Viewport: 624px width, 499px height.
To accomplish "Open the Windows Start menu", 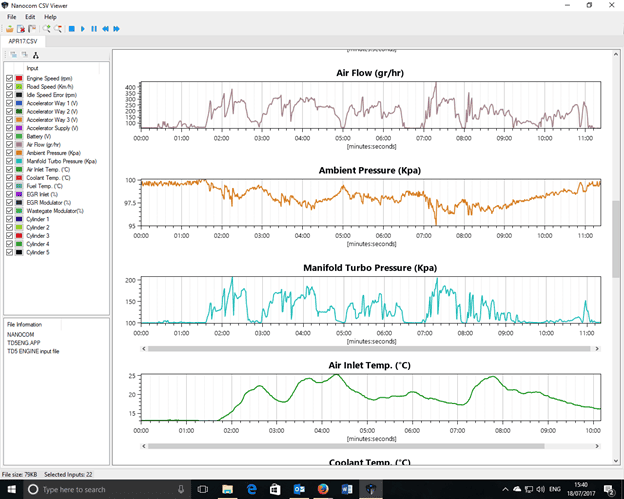I will tap(11, 489).
